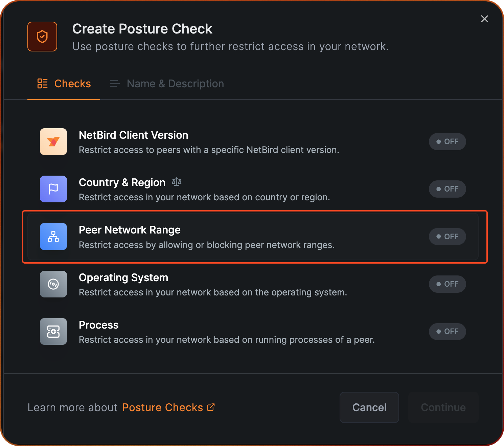The width and height of the screenshot is (504, 446).
Task: Click the Operating System disc icon
Action: click(x=53, y=284)
